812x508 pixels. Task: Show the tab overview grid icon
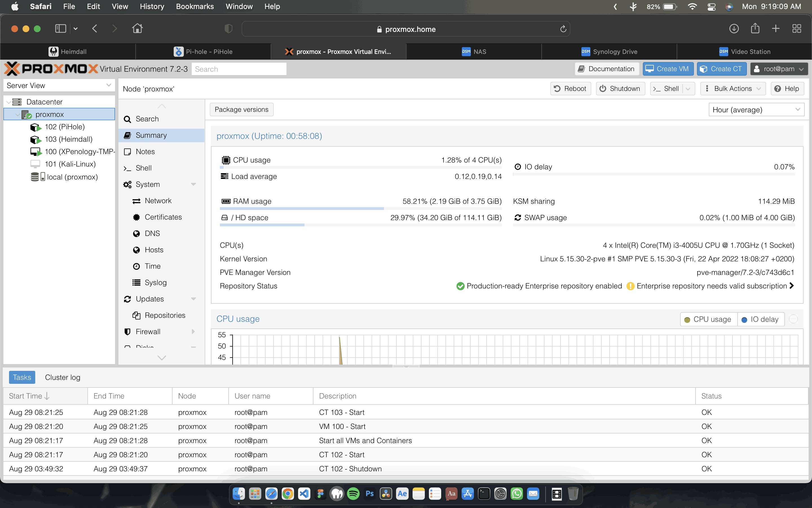click(x=796, y=29)
